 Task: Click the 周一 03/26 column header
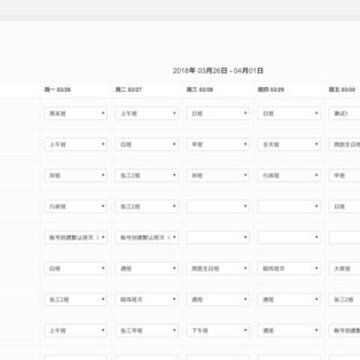click(58, 90)
